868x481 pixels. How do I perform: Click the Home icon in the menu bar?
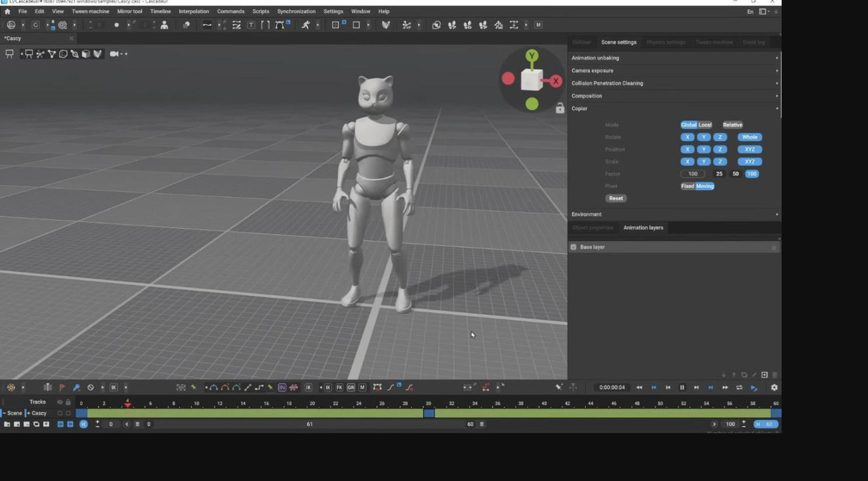(7, 12)
